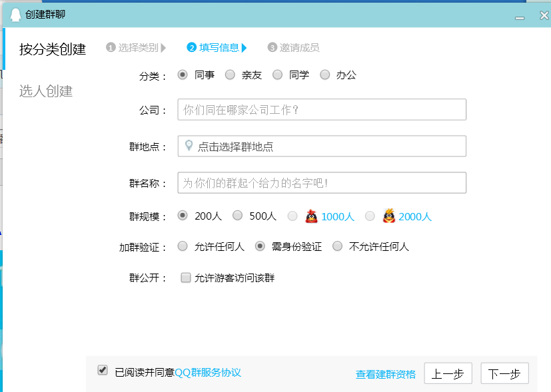The width and height of the screenshot is (551, 392).
Task: Choose 200人 group size
Action: coord(183,216)
